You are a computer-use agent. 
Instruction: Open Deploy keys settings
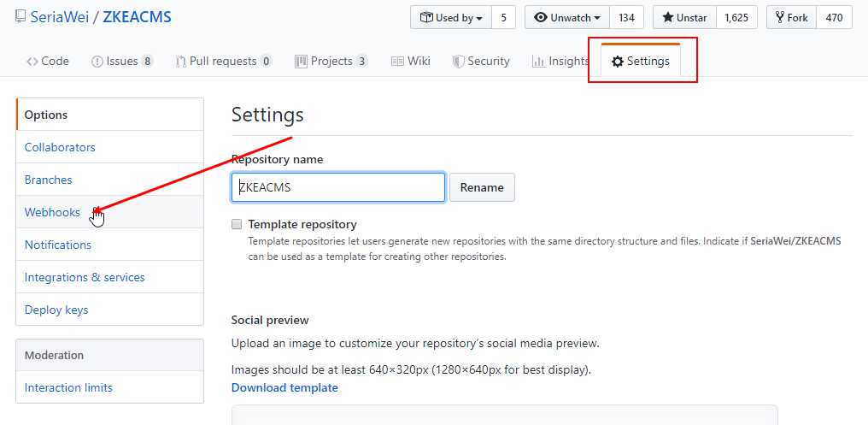point(109,310)
